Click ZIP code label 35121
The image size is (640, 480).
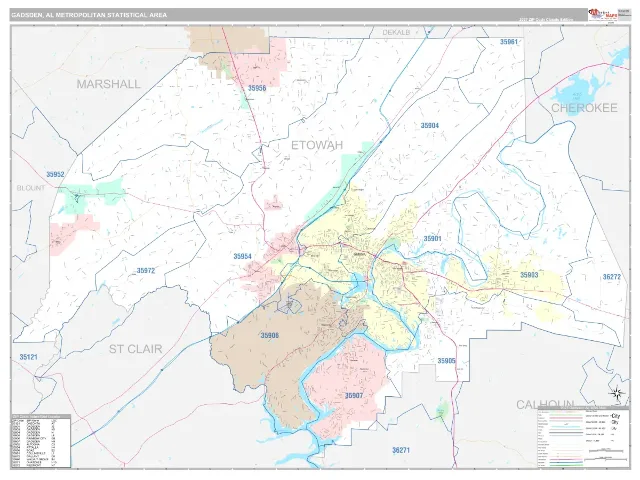pos(29,357)
